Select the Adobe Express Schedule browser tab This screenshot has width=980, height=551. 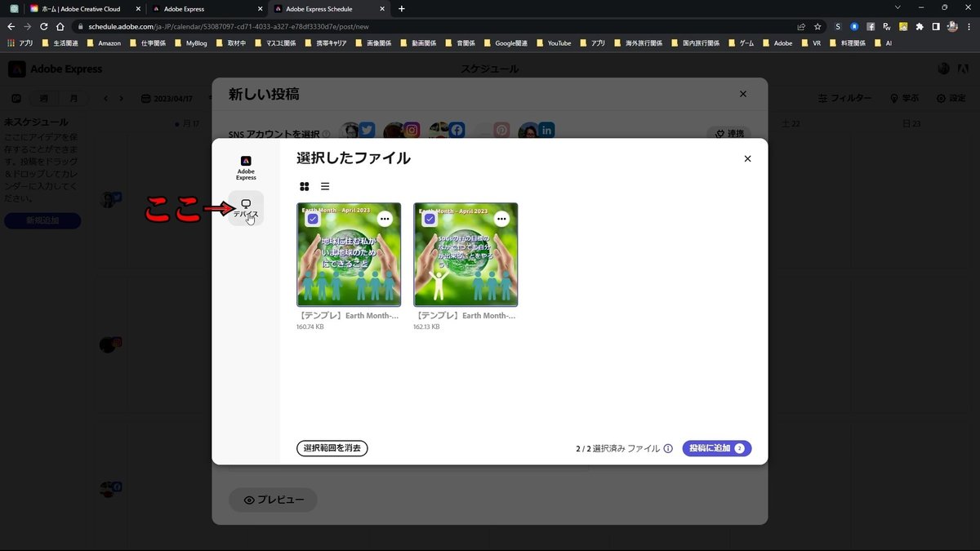click(x=330, y=8)
